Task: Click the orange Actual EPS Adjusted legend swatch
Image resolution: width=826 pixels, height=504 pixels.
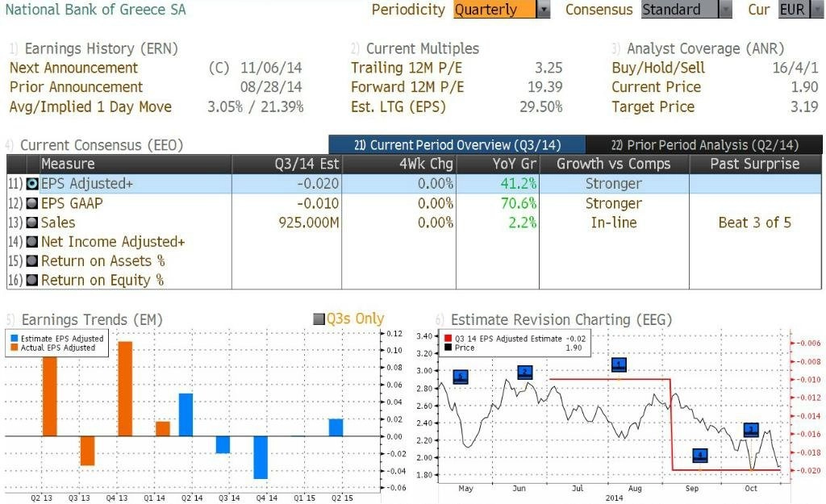Action: 15,348
